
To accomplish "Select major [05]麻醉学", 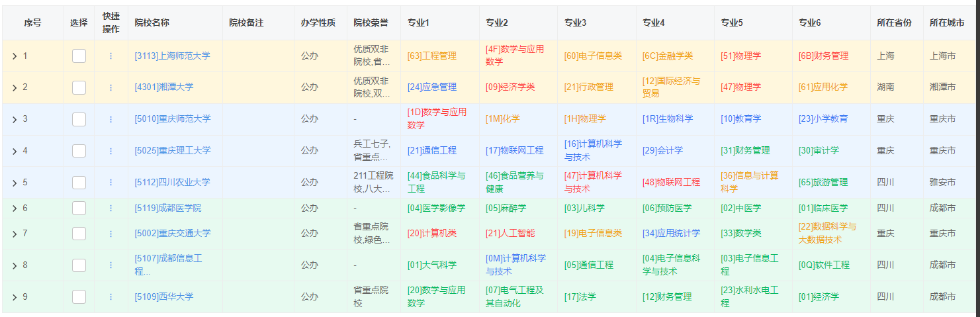I will click(x=506, y=208).
